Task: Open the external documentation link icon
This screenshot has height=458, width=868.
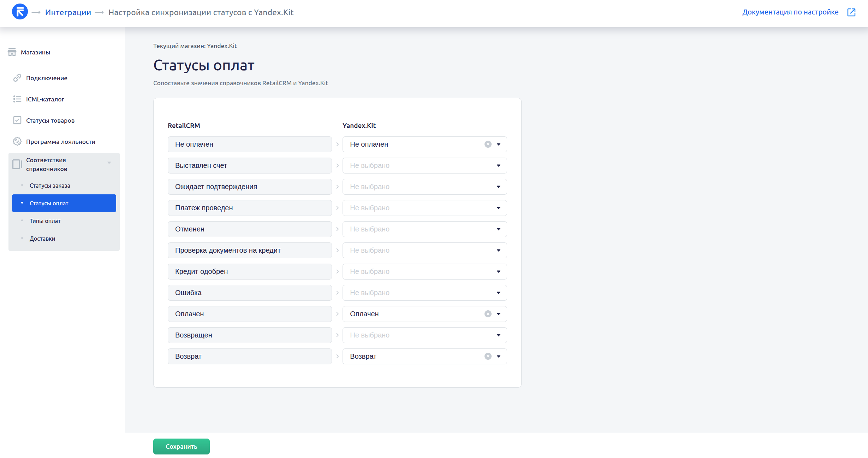Action: click(851, 12)
